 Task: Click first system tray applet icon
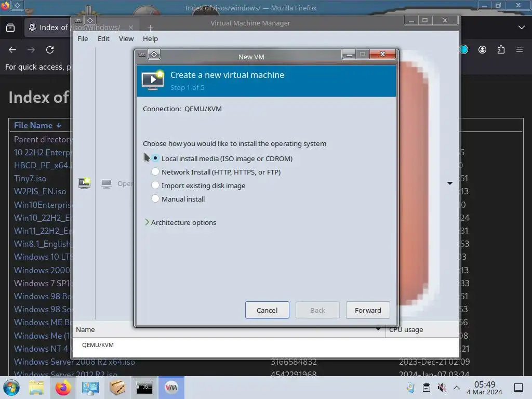click(410, 388)
